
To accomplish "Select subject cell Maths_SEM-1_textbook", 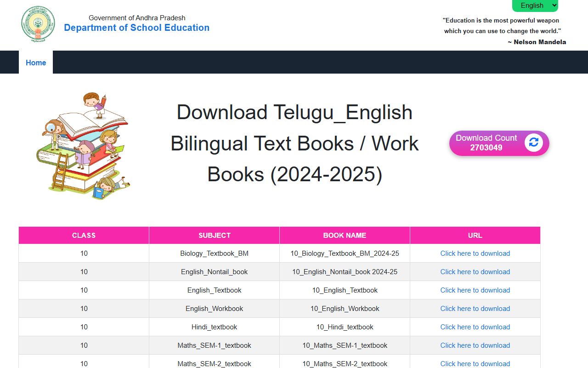I will pyautogui.click(x=215, y=345).
